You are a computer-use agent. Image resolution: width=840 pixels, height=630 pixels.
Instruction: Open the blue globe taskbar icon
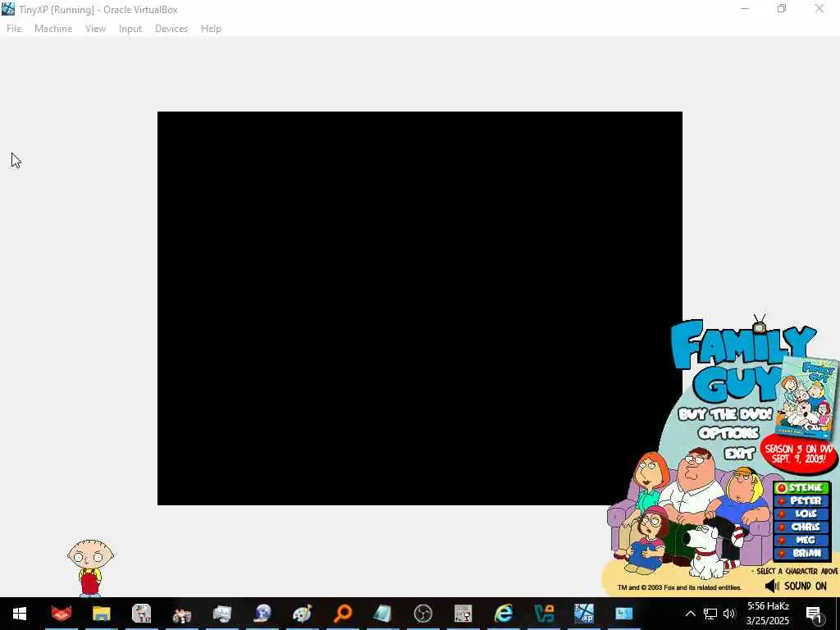[x=262, y=614]
